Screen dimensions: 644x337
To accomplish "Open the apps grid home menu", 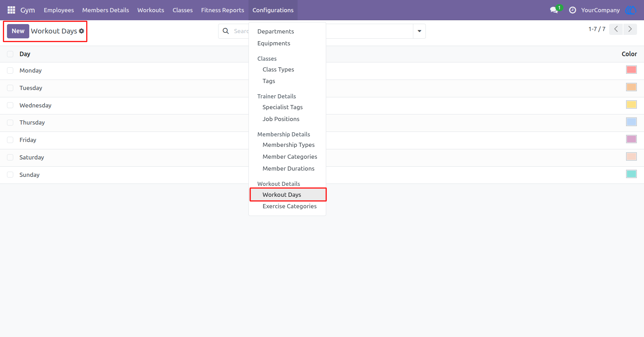I will click(11, 10).
